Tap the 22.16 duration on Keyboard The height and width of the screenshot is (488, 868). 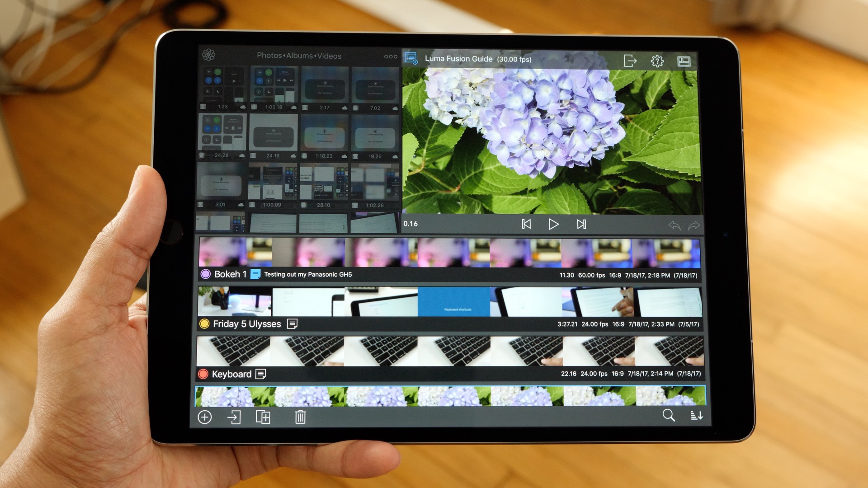pyautogui.click(x=569, y=374)
